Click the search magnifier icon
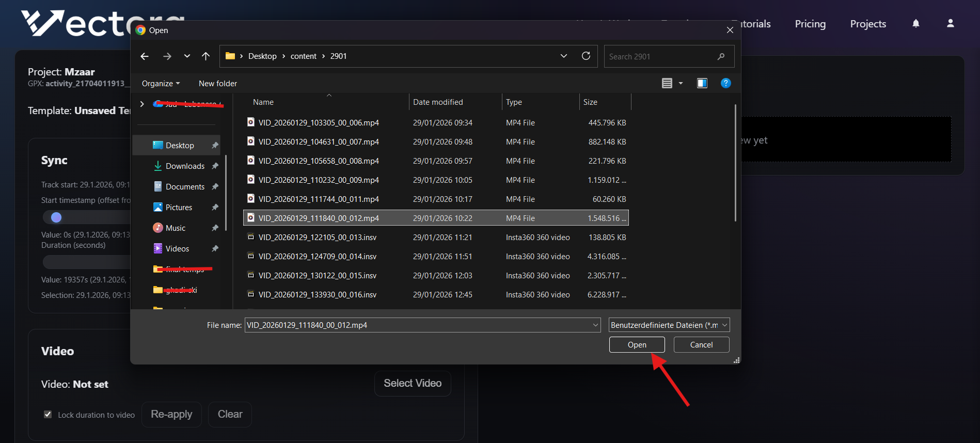 point(721,56)
